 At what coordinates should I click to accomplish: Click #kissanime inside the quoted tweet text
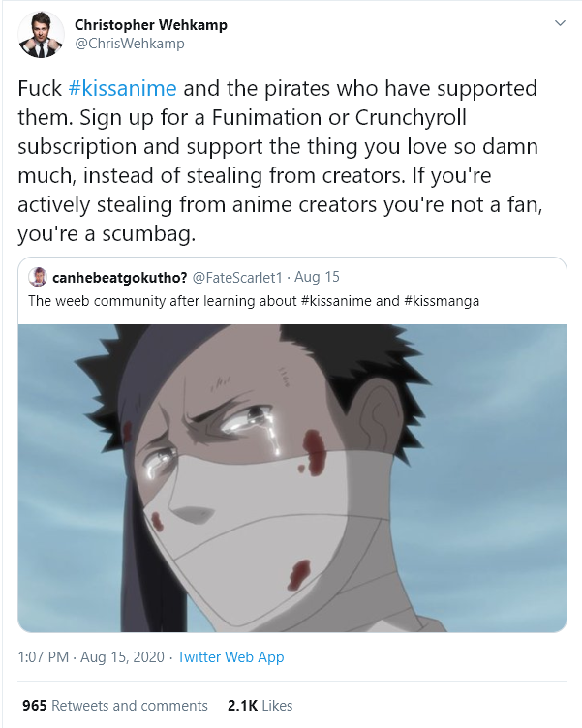coord(337,301)
